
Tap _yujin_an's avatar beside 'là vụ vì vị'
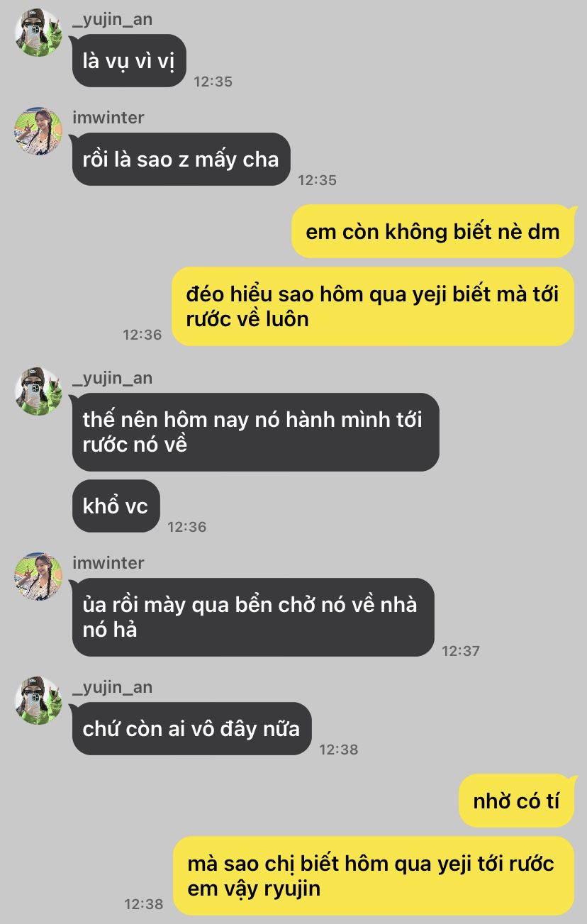click(x=38, y=33)
